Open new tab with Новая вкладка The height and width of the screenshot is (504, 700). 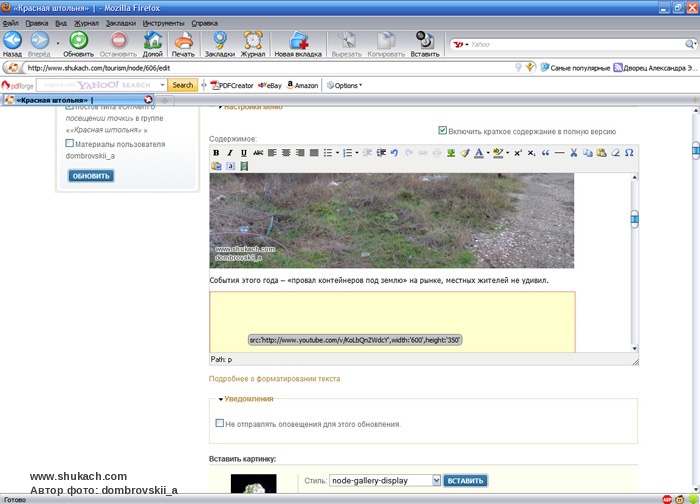coord(298,44)
